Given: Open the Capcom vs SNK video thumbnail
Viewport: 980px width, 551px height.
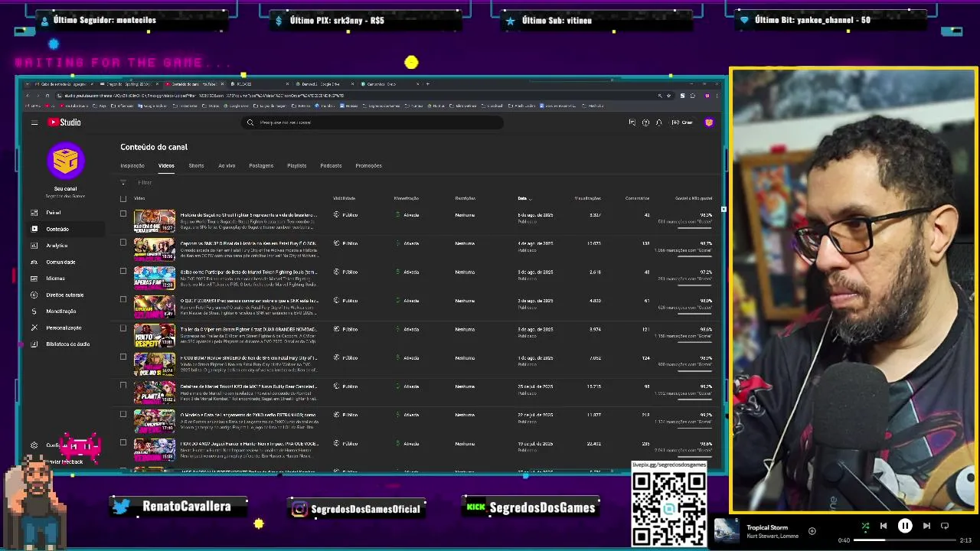Looking at the screenshot, I should coord(155,249).
